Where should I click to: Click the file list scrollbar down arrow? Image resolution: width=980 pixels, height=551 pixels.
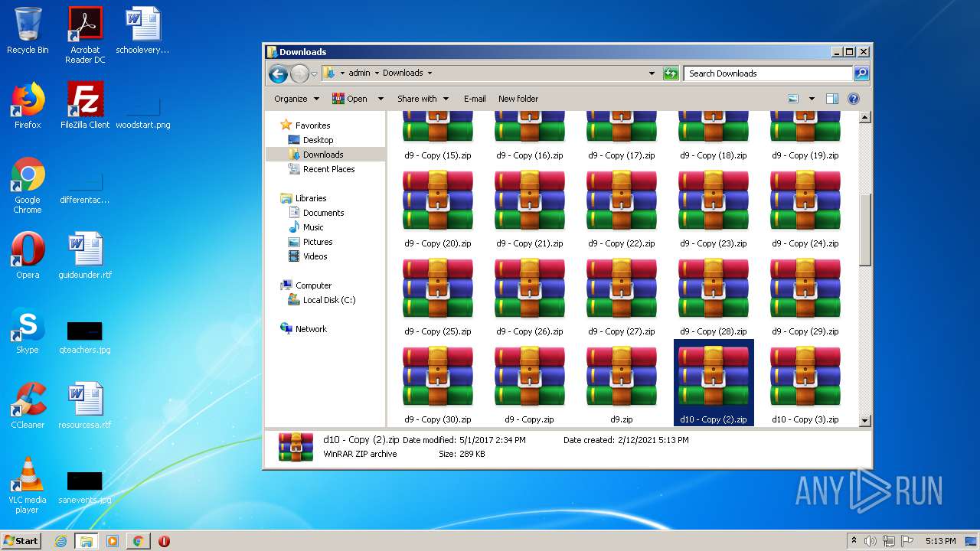coord(864,420)
